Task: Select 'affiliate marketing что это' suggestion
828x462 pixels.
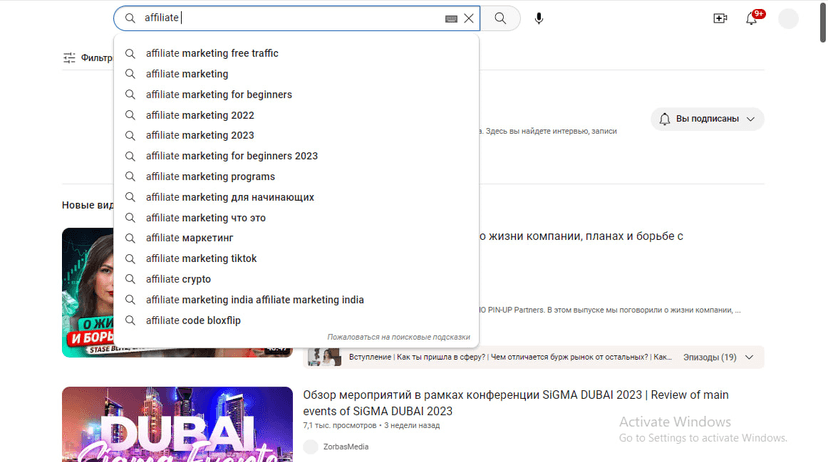Action: 296,218
